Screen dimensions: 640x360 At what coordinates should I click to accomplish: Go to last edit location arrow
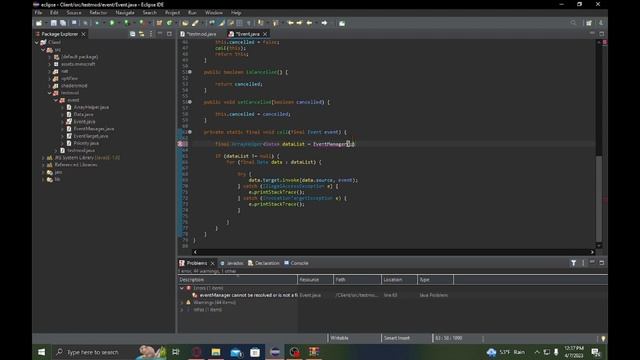pyautogui.click(x=290, y=23)
